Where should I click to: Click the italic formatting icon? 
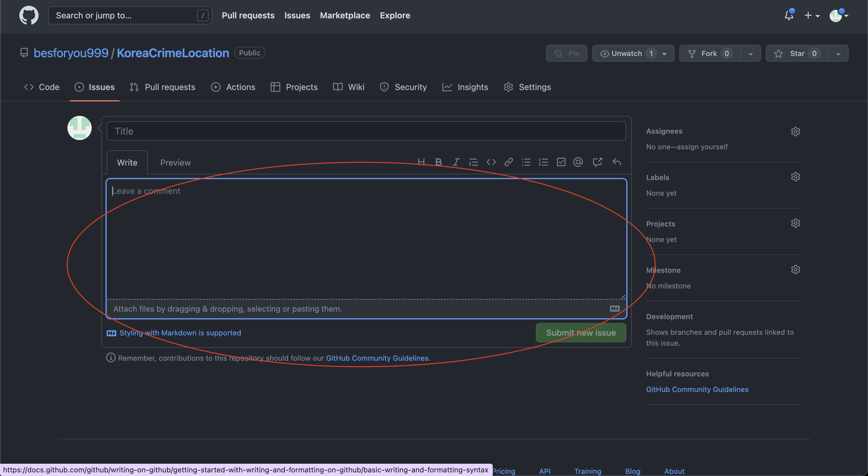(x=456, y=162)
